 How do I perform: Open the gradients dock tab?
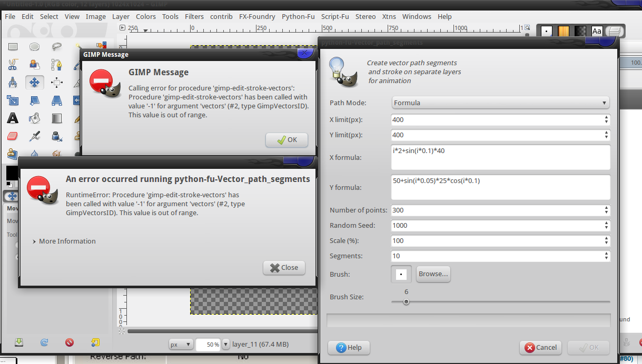coord(580,32)
